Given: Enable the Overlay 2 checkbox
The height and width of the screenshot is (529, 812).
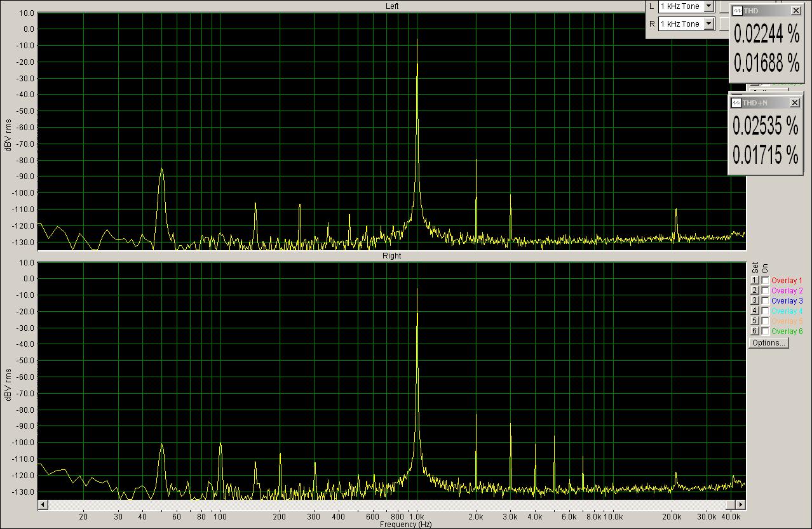Looking at the screenshot, I should 765,291.
